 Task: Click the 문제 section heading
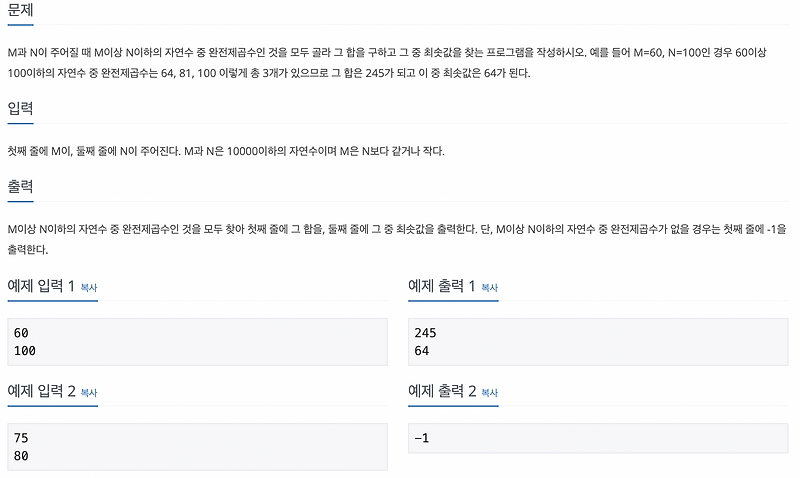(20, 10)
